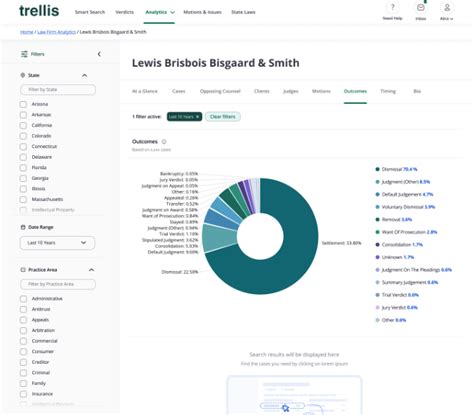
Task: Follow the Home breadcrumb link
Action: [27, 32]
